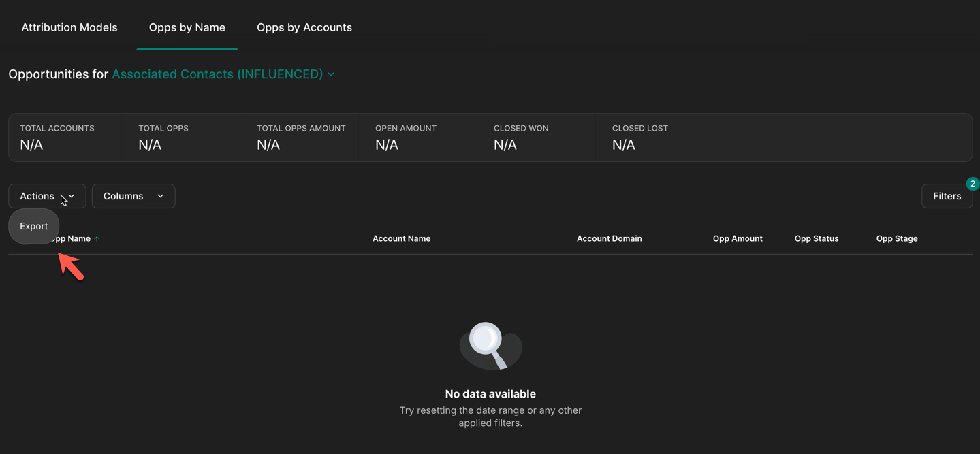Click the green filter count badge
The image size is (980, 454).
973,184
